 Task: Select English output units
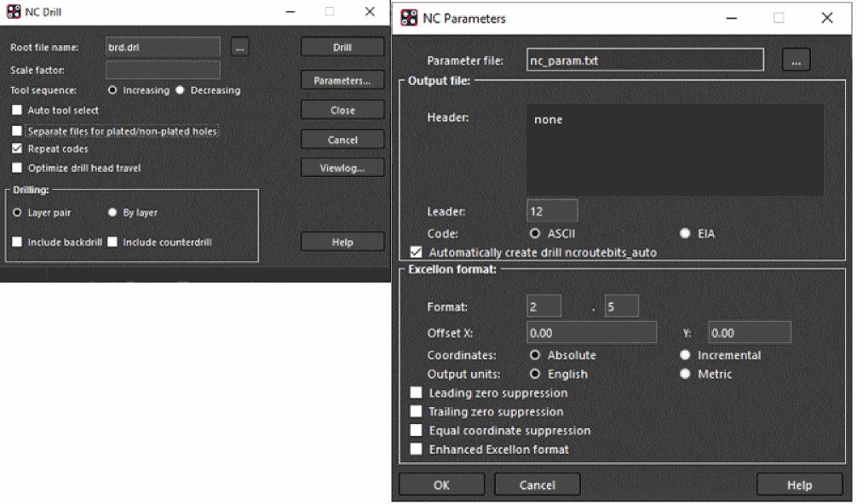534,374
